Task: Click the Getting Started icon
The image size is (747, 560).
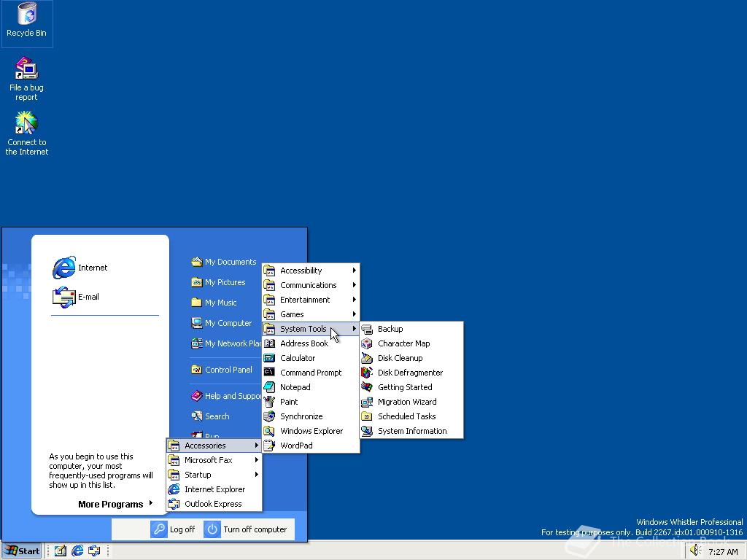Action: 367,387
